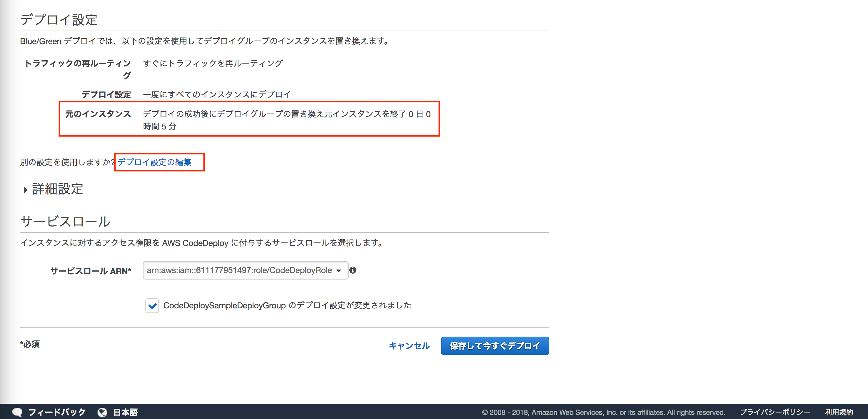868x419 pixels.
Task: Click the feedback speech bubble icon
Action: 17,412
